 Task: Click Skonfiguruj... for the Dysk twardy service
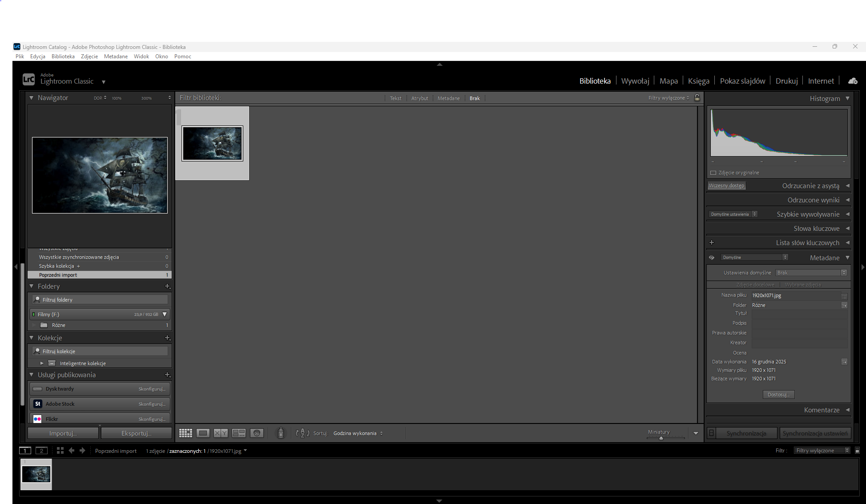click(152, 389)
